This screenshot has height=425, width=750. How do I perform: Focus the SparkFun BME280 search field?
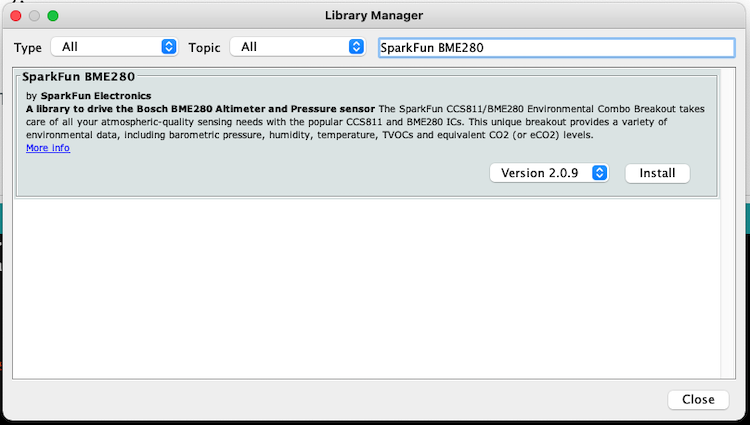click(556, 48)
